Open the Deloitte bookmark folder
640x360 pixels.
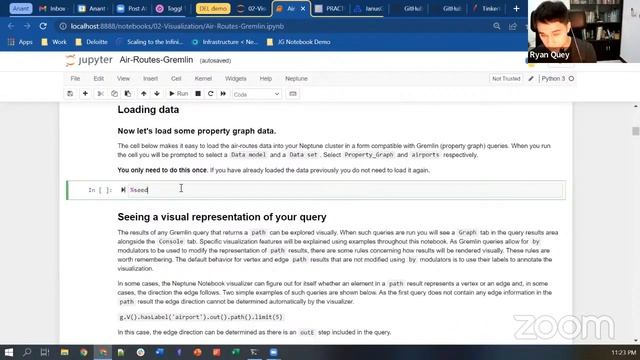coord(92,42)
